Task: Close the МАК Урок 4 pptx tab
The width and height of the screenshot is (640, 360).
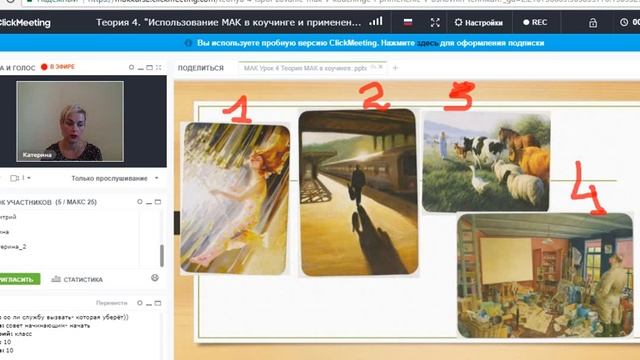Action: [380, 67]
